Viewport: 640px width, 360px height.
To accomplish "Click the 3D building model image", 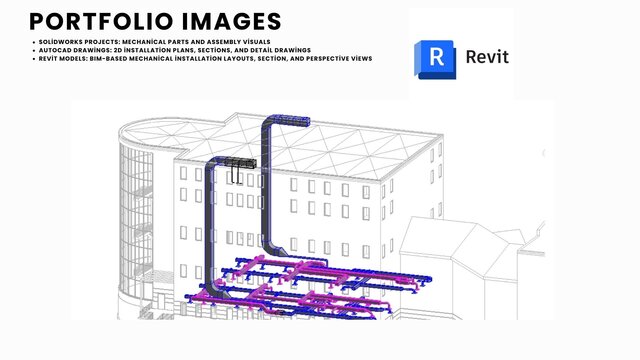I will (x=311, y=209).
